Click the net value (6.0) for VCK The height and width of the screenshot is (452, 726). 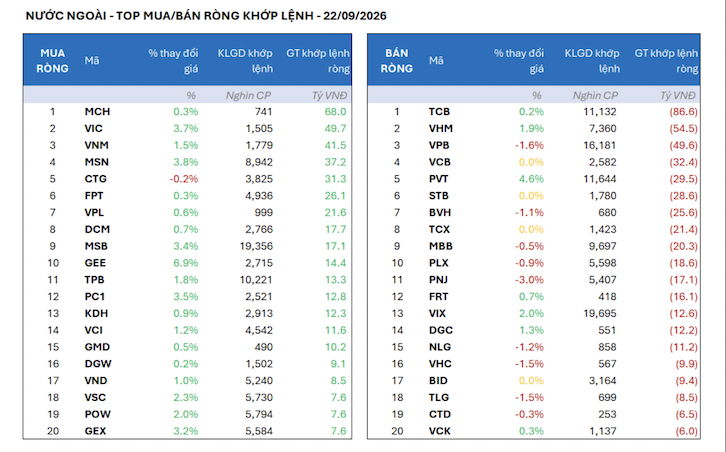coord(686,431)
